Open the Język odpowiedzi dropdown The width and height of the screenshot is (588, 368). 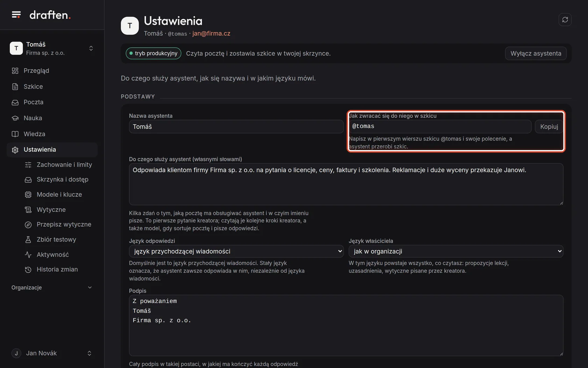236,251
